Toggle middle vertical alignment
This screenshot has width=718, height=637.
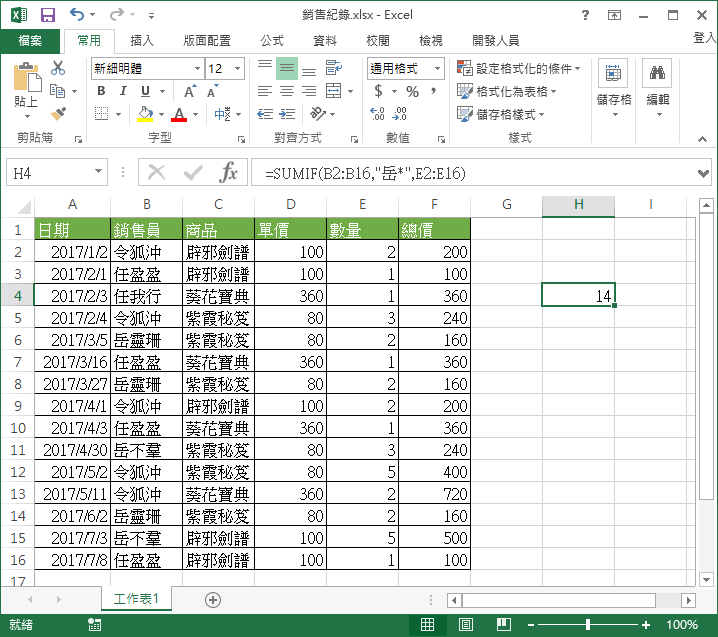[287, 68]
